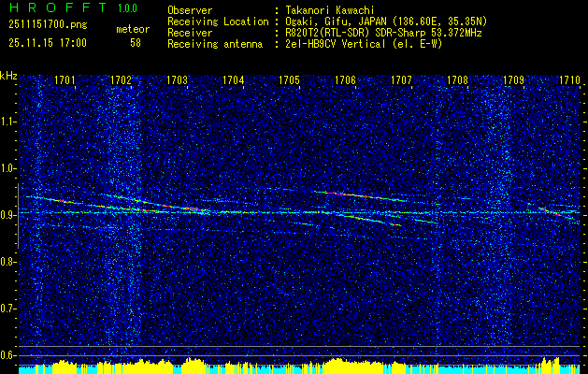Click the filename 2511151700.png
The width and height of the screenshot is (588, 374).
click(x=48, y=25)
